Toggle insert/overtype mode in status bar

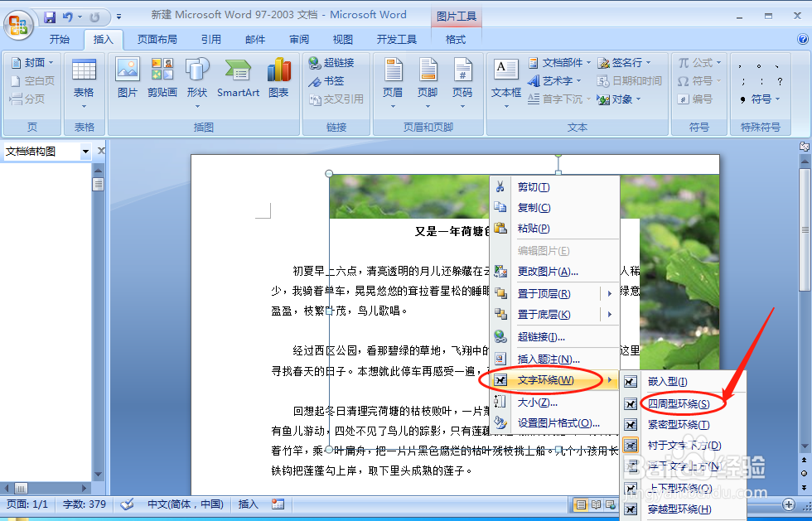(248, 504)
